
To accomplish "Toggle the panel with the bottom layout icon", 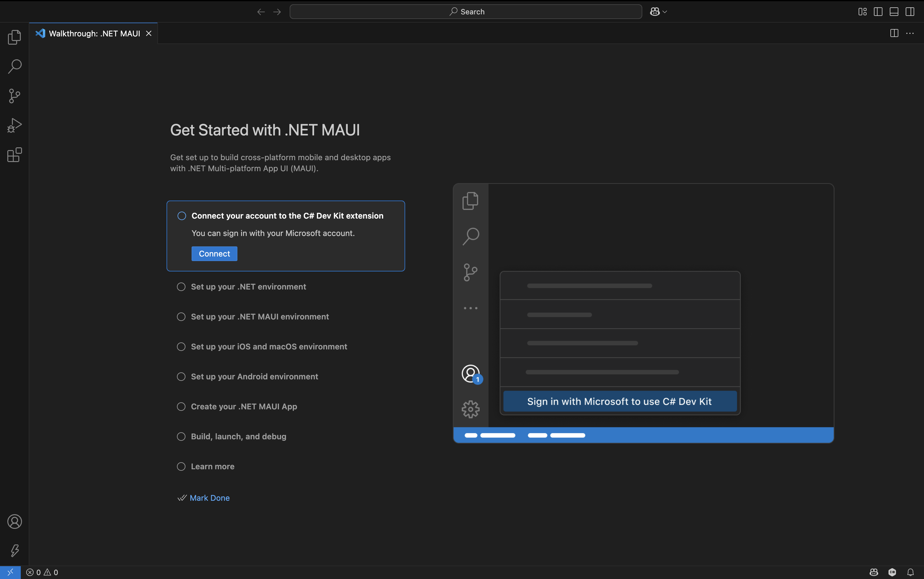I will tap(894, 12).
